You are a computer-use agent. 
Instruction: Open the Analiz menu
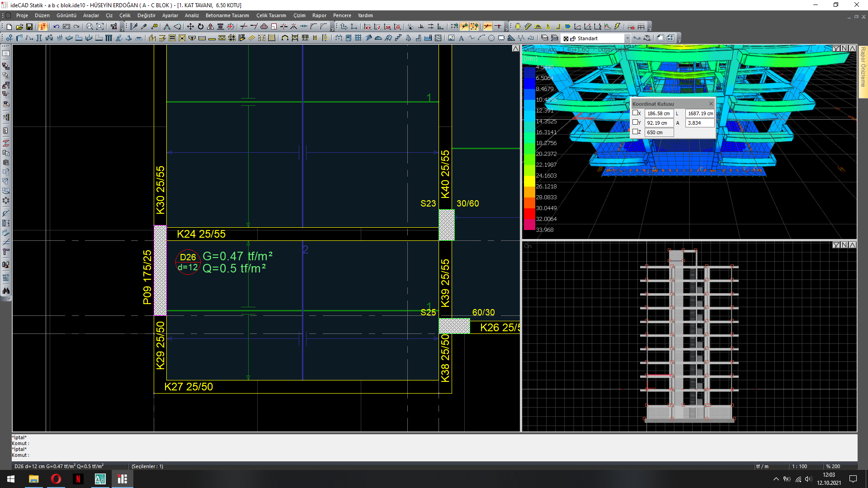point(192,15)
